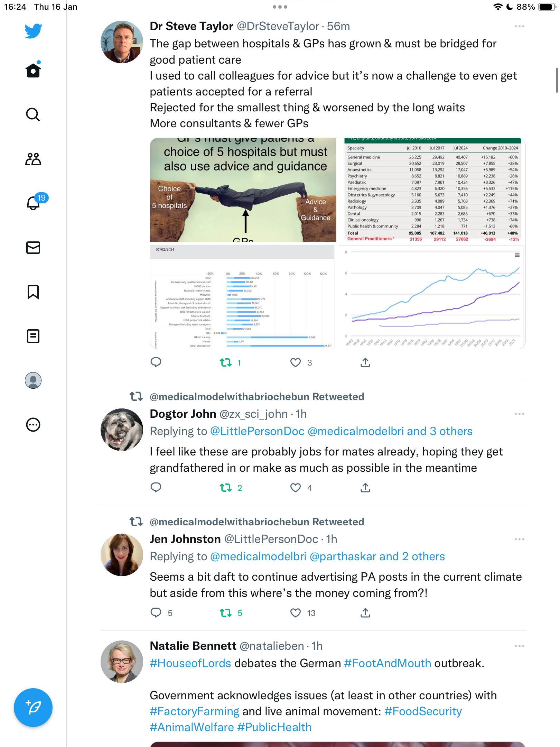Share Dr Steve Taylor's tweet
Screen dimensions: 560x747
[365, 362]
